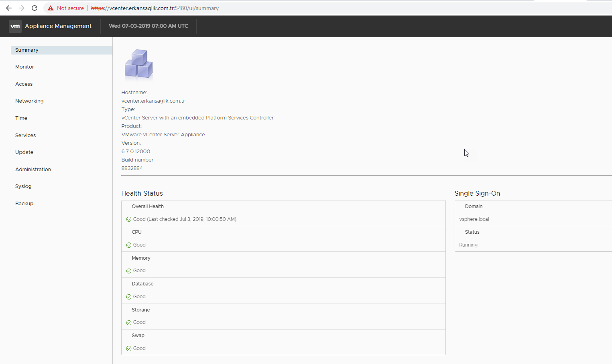612x364 pixels.
Task: Click the Swap row label
Action: click(x=138, y=336)
